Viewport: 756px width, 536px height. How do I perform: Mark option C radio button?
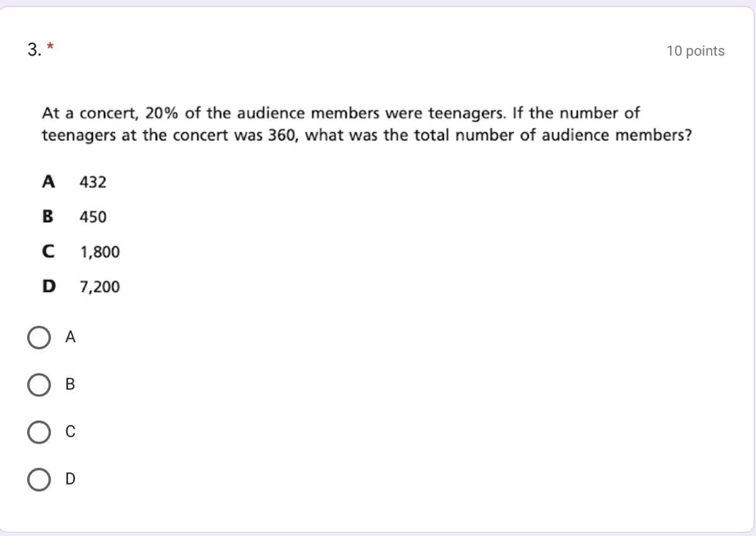[39, 432]
